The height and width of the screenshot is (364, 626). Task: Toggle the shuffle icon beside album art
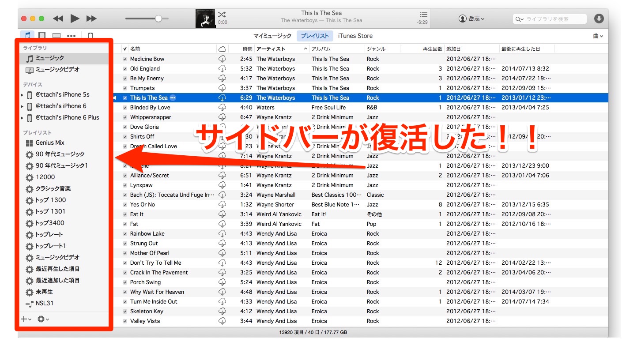[222, 15]
